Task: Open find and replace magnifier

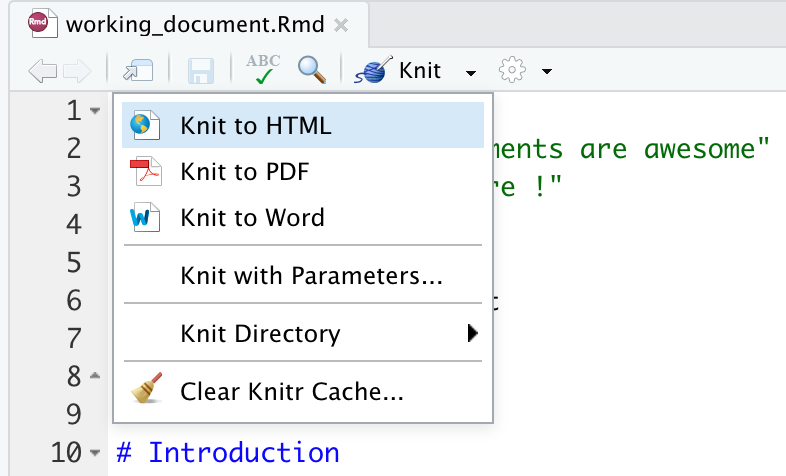Action: point(313,70)
